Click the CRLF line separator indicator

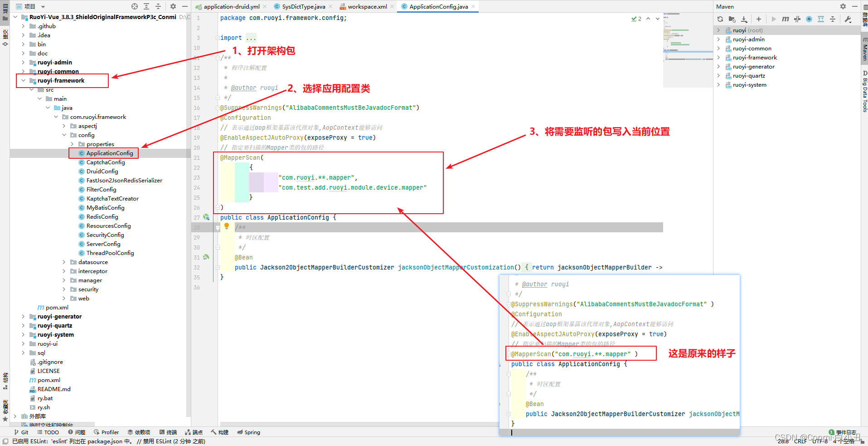800,441
